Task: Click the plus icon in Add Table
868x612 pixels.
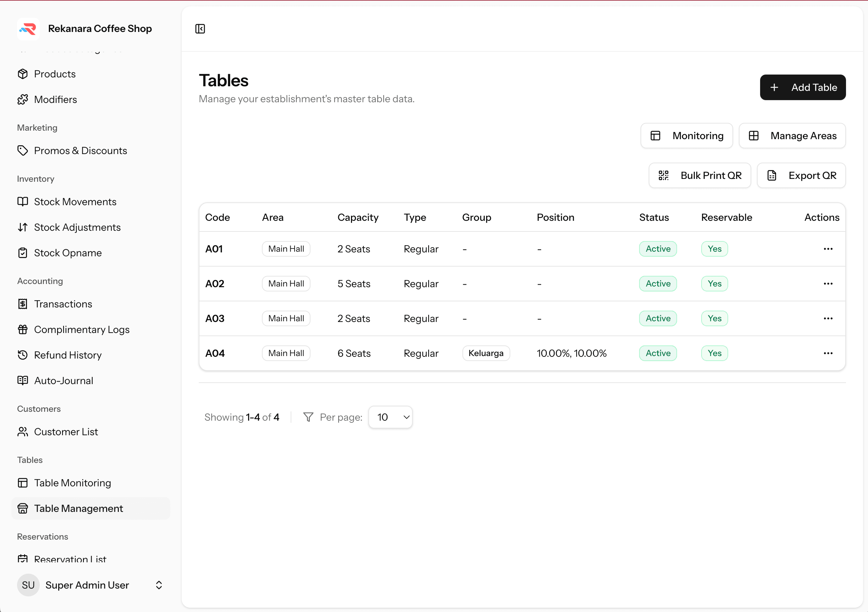Action: click(774, 87)
